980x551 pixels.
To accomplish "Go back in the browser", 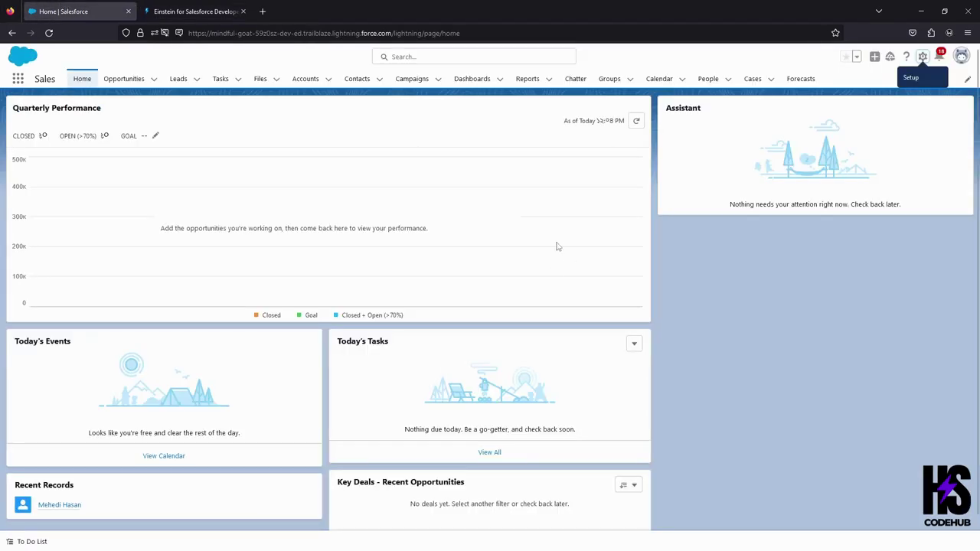I will (x=12, y=33).
